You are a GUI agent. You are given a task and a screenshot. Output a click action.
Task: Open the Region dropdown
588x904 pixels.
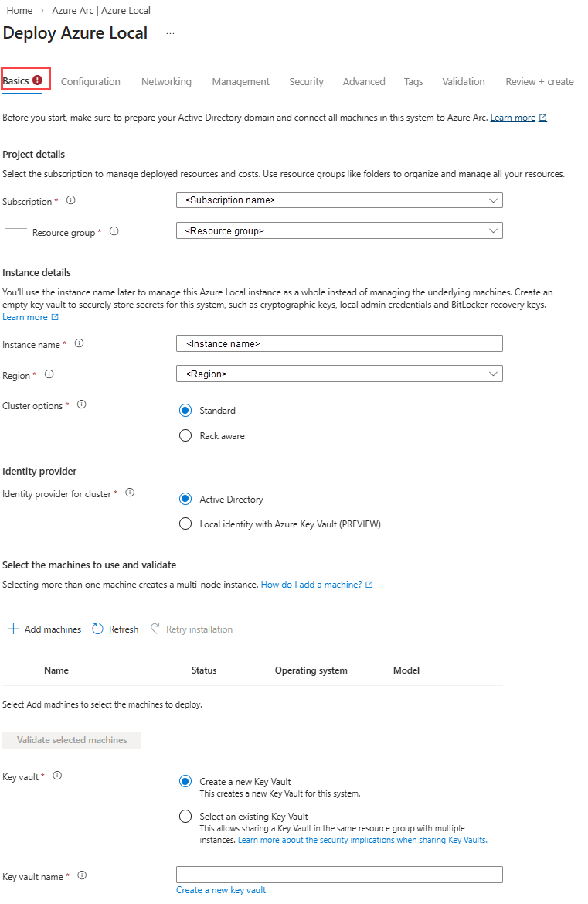339,374
